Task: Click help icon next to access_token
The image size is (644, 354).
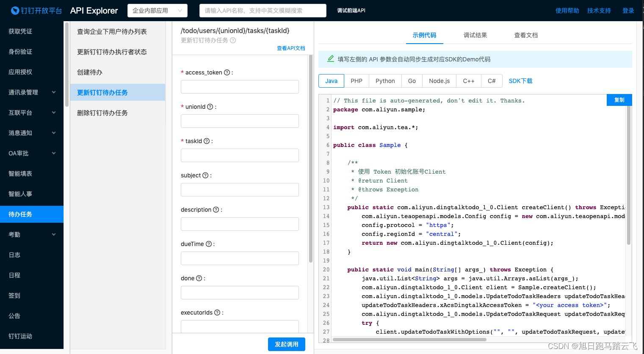Action: pos(227,72)
